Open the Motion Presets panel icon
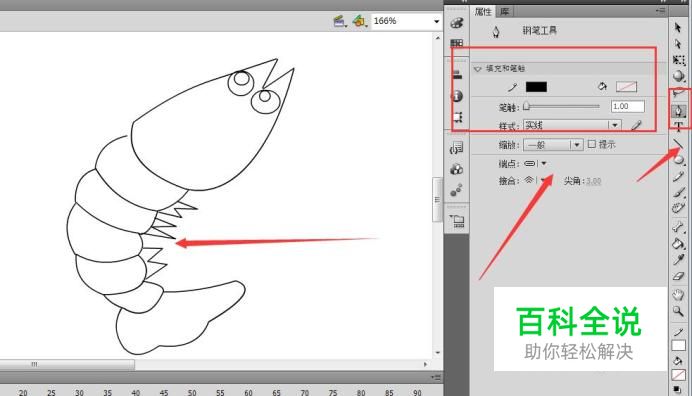The image size is (692, 396). [457, 191]
